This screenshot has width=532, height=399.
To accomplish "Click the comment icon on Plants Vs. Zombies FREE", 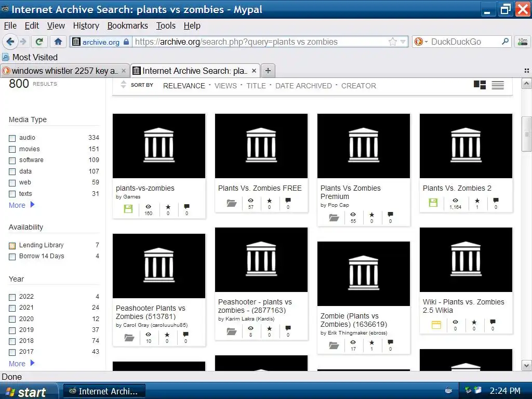I will (288, 201).
